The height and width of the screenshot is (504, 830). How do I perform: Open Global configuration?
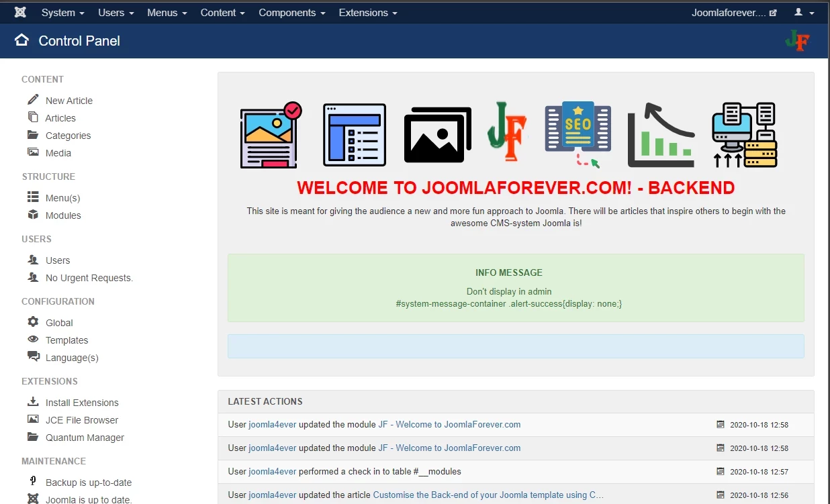(x=59, y=323)
